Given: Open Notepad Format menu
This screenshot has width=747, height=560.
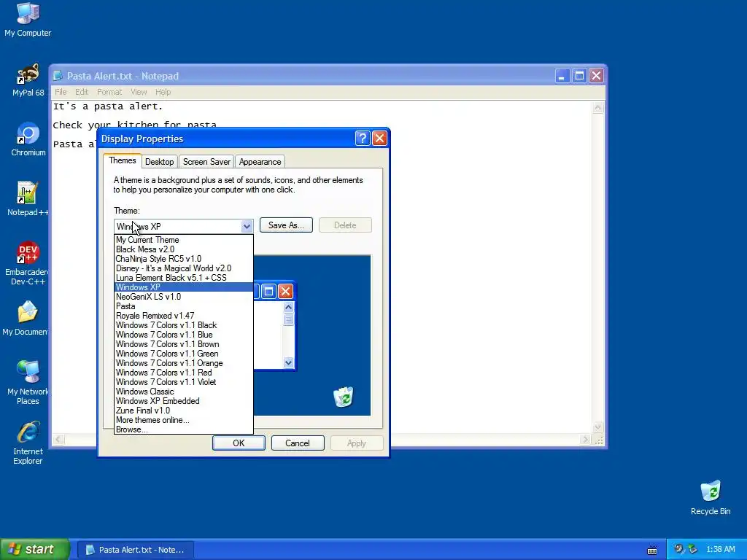Looking at the screenshot, I should tap(109, 92).
